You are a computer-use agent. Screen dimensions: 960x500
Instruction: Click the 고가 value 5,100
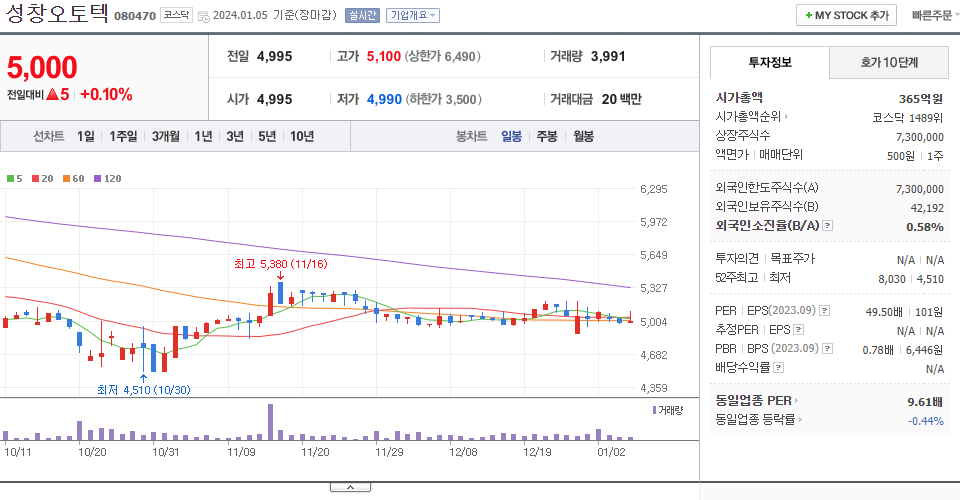coord(384,56)
